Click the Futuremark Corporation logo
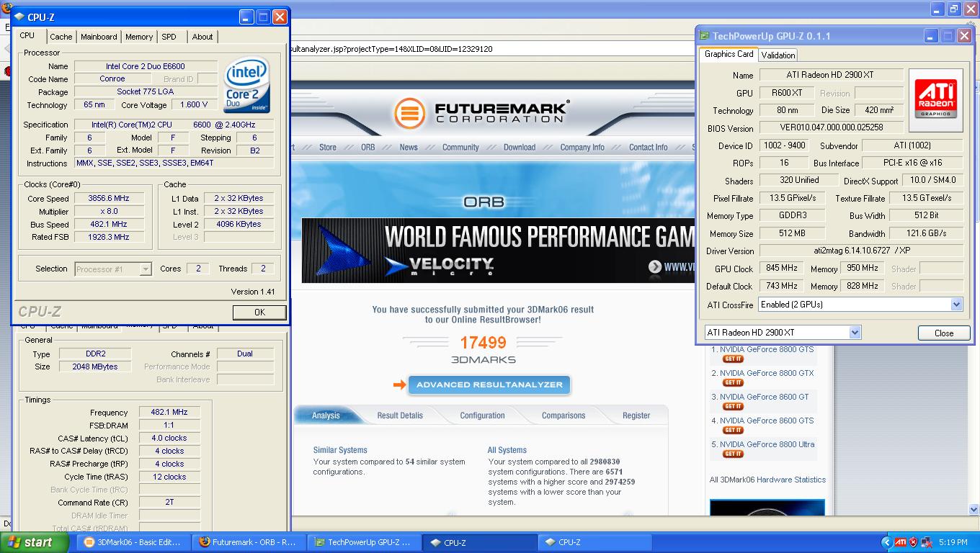Image resolution: width=980 pixels, height=553 pixels. pyautogui.click(x=481, y=114)
